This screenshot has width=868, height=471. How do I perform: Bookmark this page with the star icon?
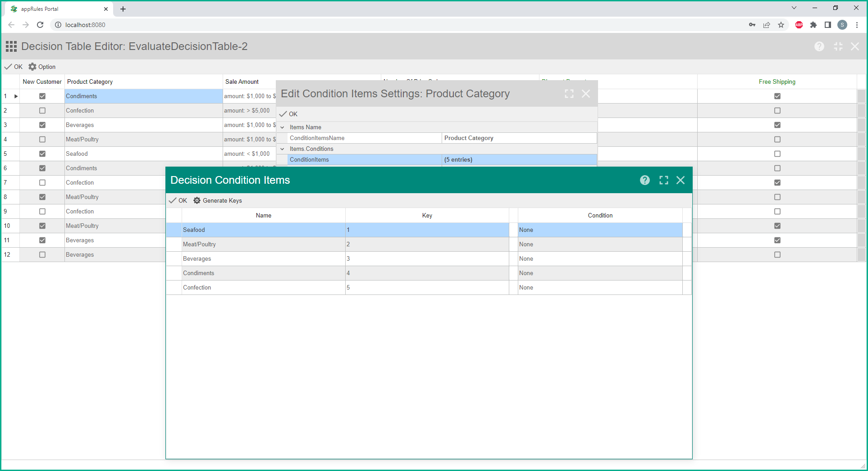(781, 25)
